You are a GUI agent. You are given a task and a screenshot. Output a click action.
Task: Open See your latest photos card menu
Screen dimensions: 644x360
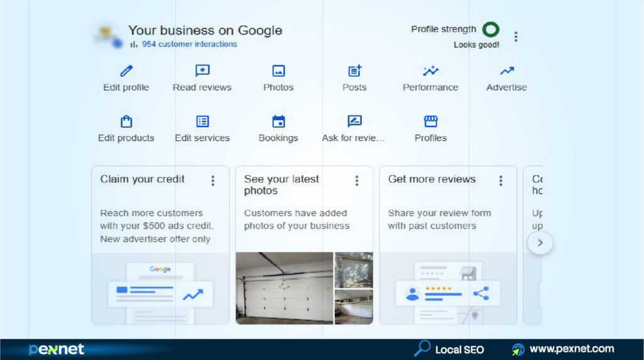tap(357, 181)
